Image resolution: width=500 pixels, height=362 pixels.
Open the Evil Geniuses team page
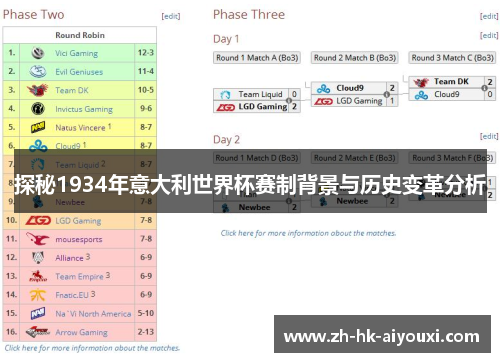(x=79, y=72)
